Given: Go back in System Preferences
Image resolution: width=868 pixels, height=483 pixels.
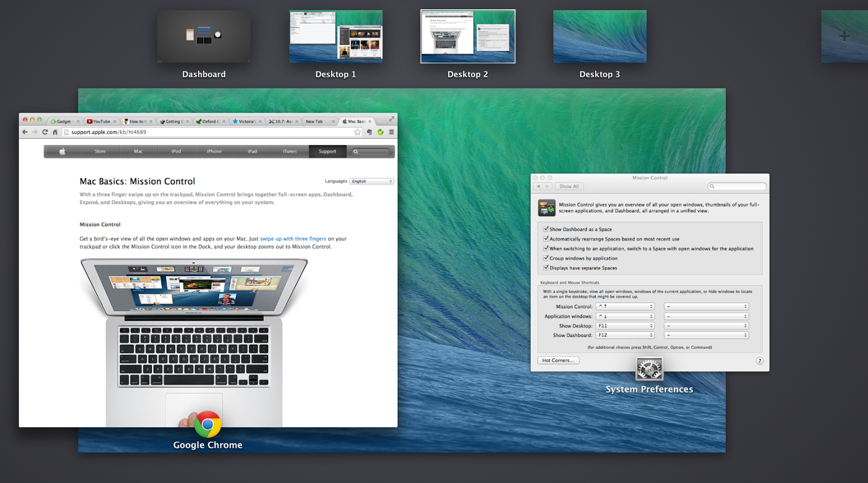Looking at the screenshot, I should tap(538, 186).
